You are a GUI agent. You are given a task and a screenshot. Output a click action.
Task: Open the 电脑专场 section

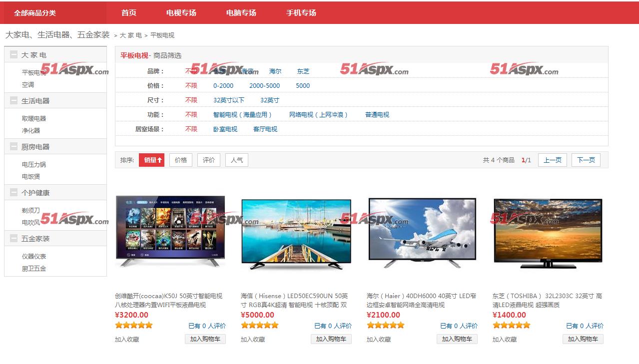[x=241, y=13]
